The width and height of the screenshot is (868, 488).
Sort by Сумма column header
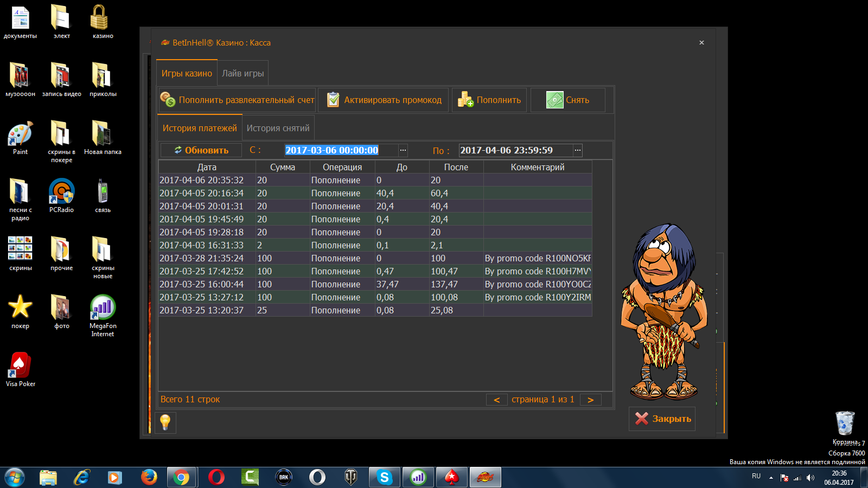283,167
